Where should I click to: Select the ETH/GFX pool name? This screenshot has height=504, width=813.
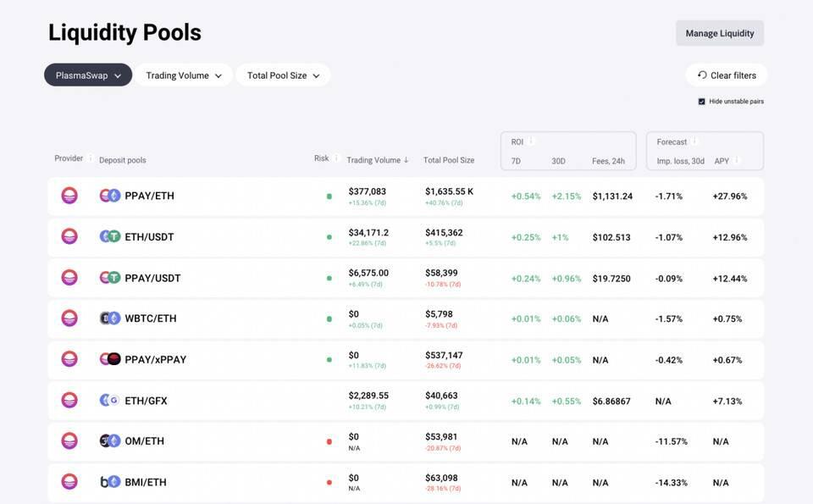tap(146, 401)
